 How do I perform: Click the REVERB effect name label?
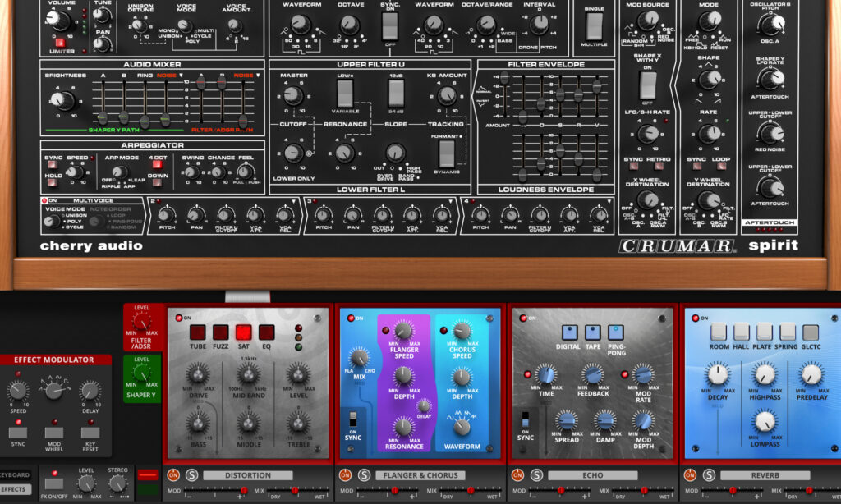pos(765,475)
